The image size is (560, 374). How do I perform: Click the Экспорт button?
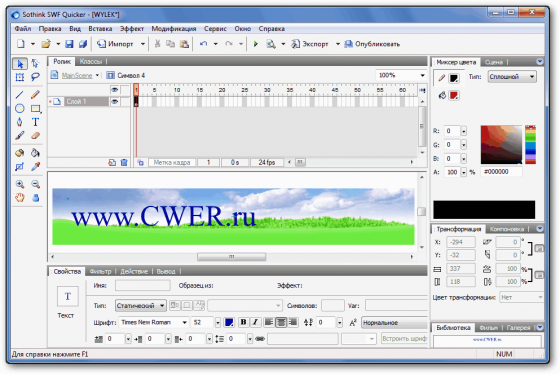pyautogui.click(x=310, y=44)
